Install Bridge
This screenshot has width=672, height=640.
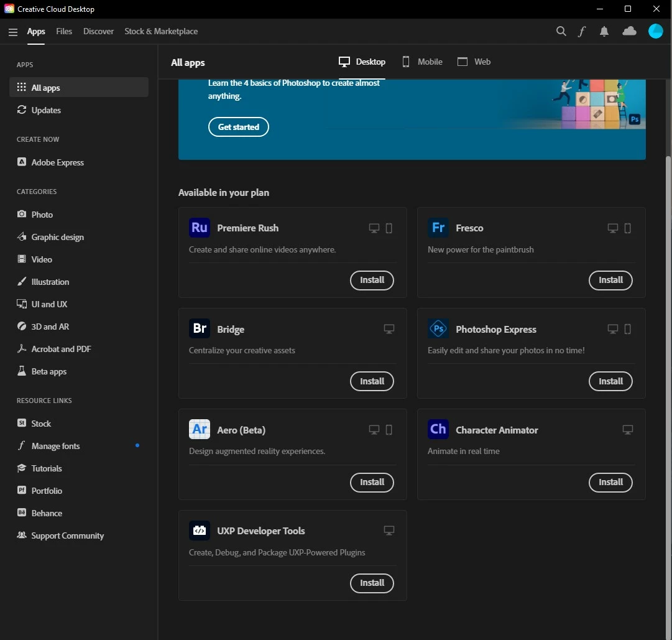pos(372,381)
